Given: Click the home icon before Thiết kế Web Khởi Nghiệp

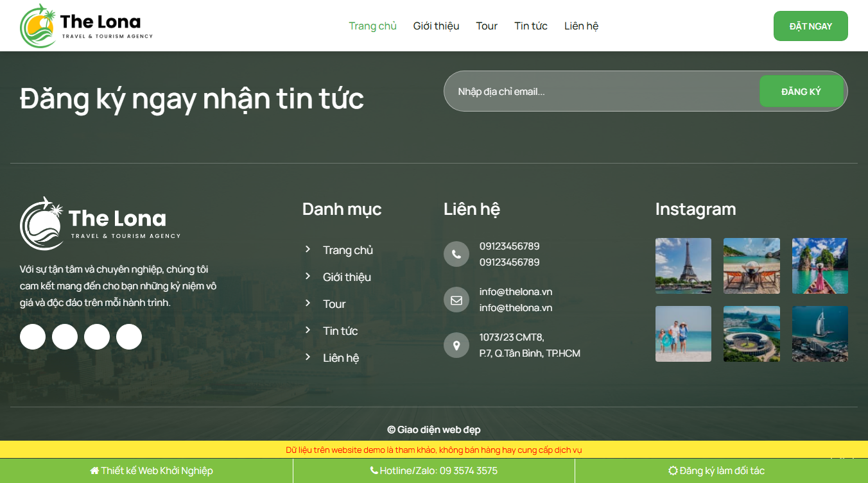Looking at the screenshot, I should pyautogui.click(x=94, y=471).
